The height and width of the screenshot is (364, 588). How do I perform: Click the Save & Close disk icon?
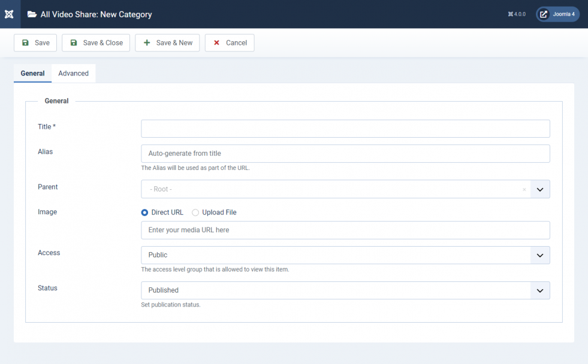point(74,43)
